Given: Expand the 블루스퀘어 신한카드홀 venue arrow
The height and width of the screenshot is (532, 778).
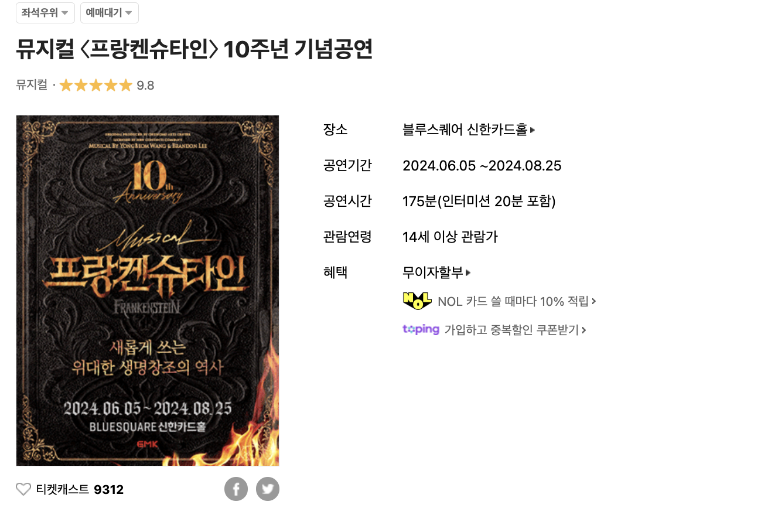Looking at the screenshot, I should pyautogui.click(x=533, y=130).
